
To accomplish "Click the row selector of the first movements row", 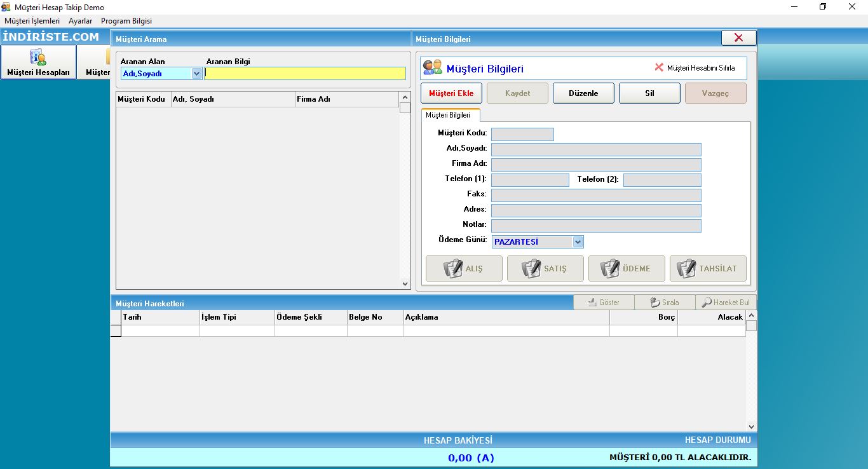I will pos(116,330).
